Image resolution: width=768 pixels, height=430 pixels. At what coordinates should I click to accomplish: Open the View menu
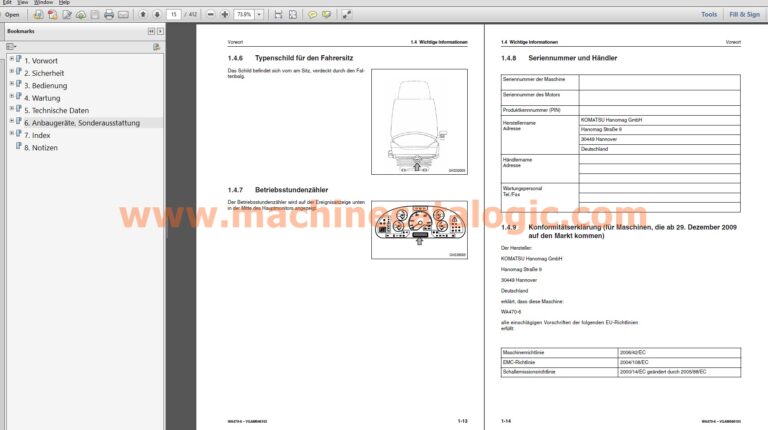click(23, 2)
